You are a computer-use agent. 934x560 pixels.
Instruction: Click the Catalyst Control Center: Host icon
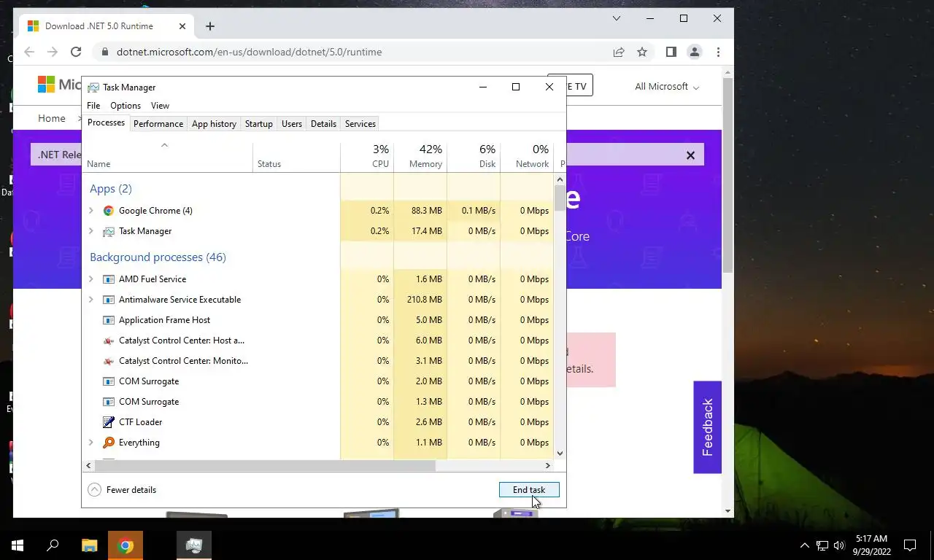coord(109,341)
